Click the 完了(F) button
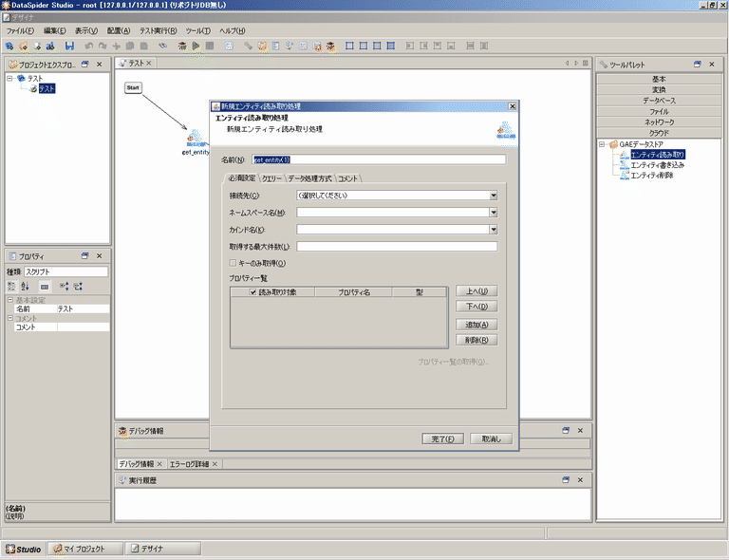Image resolution: width=729 pixels, height=560 pixels. [x=442, y=439]
